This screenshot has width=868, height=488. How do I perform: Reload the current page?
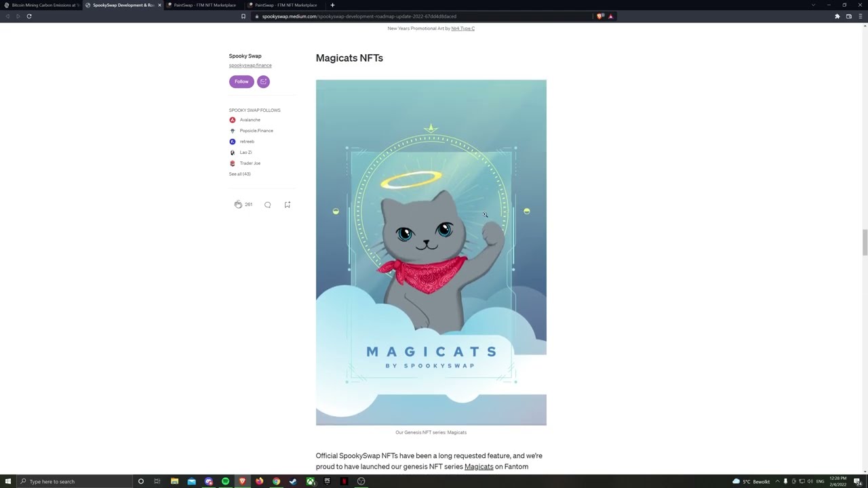[x=29, y=16]
